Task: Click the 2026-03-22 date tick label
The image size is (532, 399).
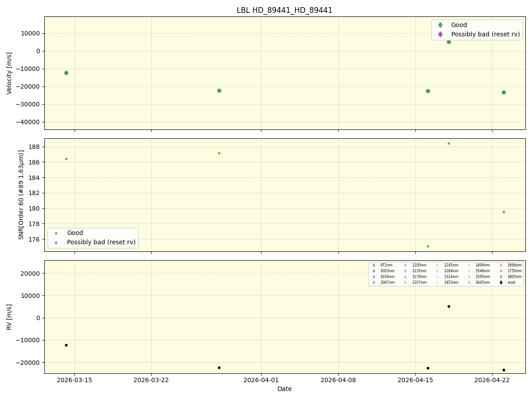Action: click(x=152, y=380)
